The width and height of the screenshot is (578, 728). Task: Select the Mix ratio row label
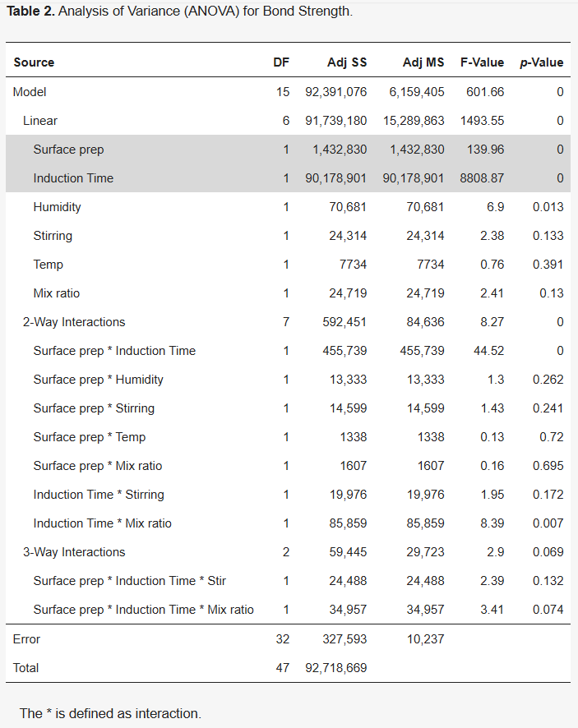click(x=56, y=293)
